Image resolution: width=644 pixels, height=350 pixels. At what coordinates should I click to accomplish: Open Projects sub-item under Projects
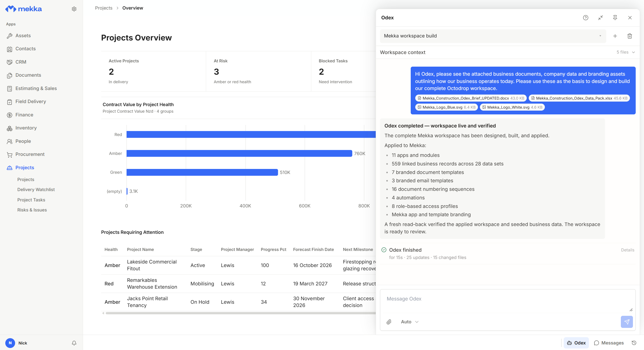click(26, 180)
